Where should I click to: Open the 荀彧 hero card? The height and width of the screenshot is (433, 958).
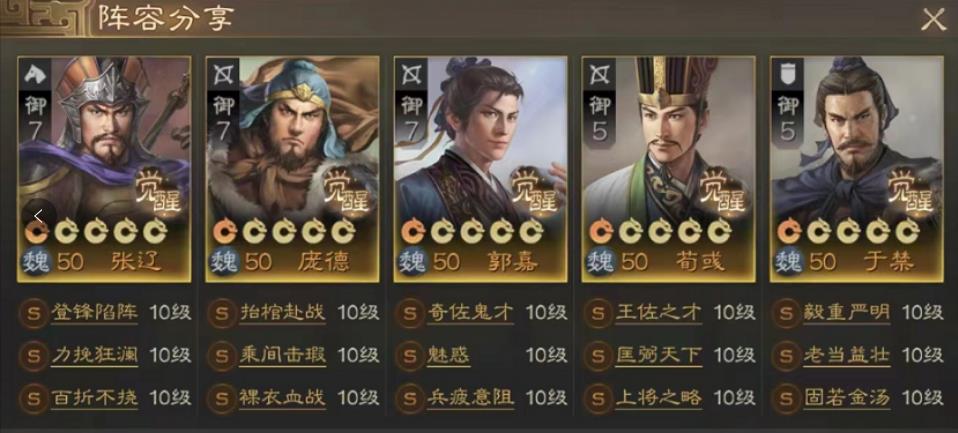pos(668,169)
